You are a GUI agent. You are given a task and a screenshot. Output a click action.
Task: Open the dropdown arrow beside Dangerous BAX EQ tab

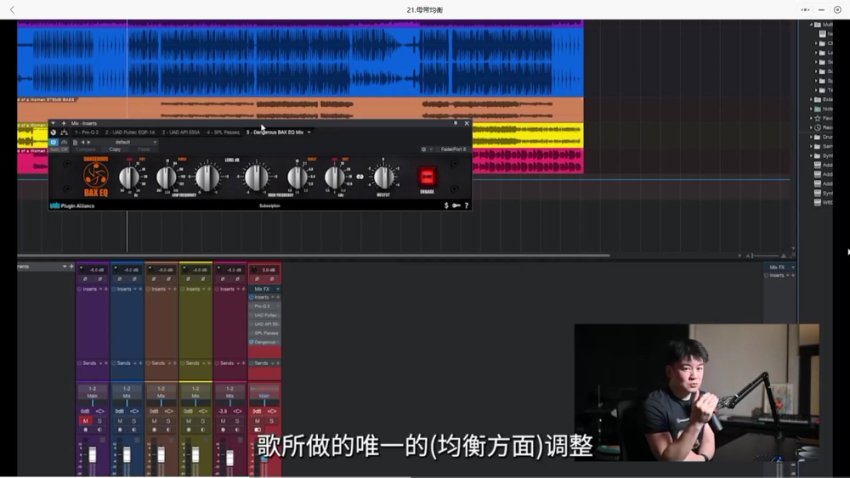click(x=309, y=132)
